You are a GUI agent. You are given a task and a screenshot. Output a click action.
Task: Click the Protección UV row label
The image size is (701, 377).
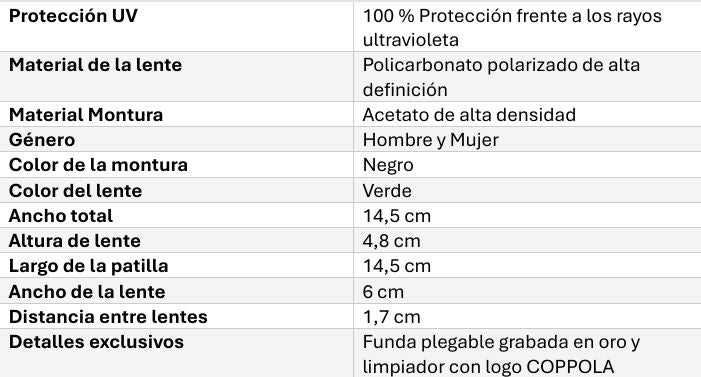coord(73,17)
